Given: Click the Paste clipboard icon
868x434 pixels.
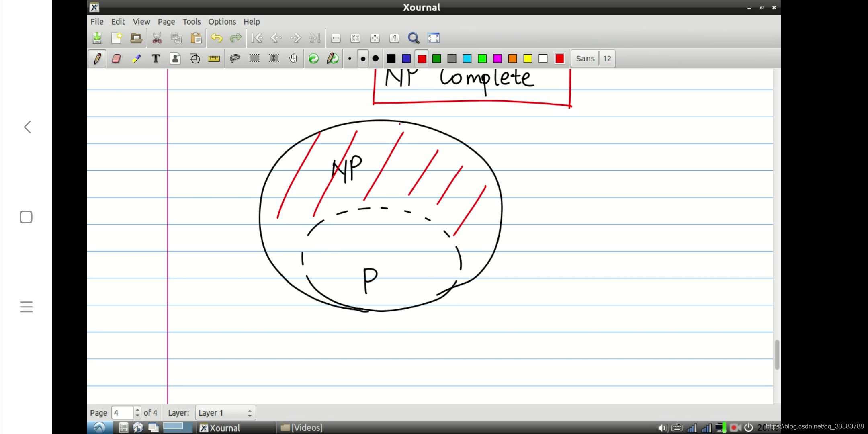Looking at the screenshot, I should click(x=196, y=38).
